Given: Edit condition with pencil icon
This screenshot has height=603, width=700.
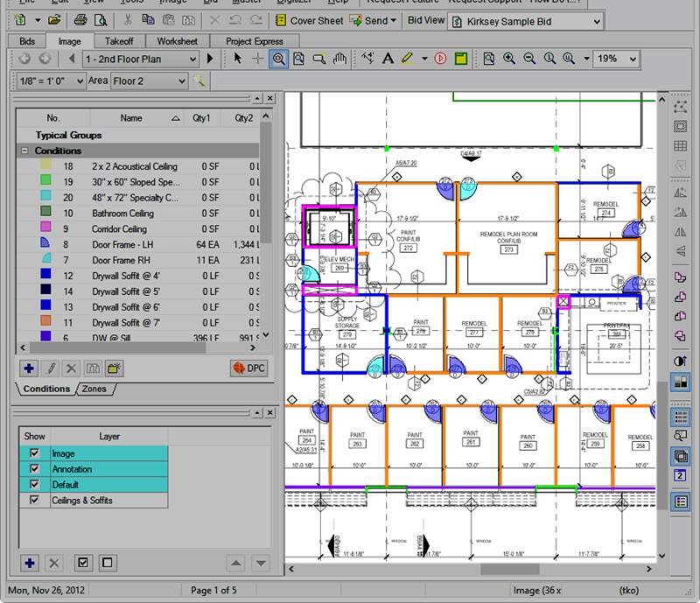Looking at the screenshot, I should [51, 368].
